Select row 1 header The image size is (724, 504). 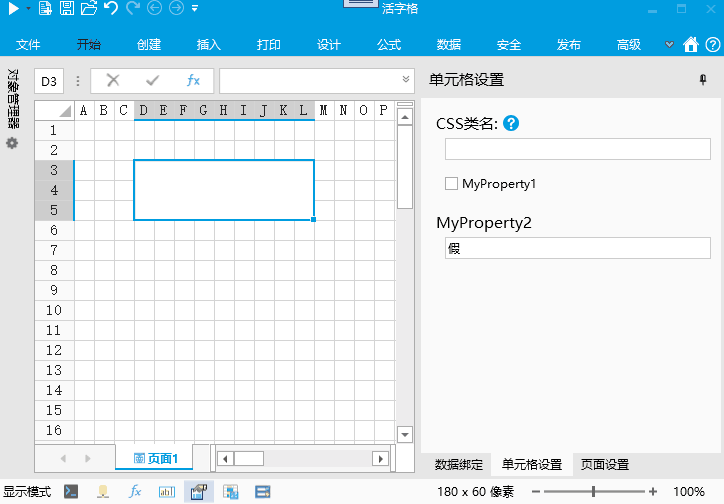(x=54, y=130)
